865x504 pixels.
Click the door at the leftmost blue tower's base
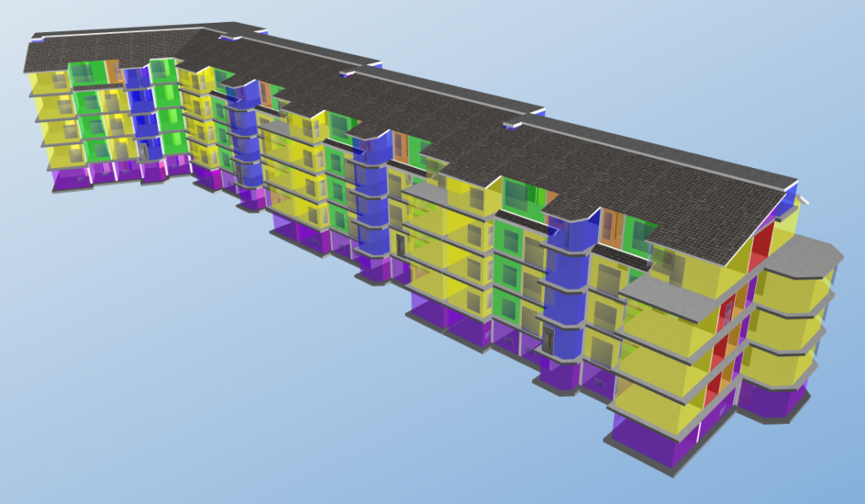[x=145, y=151]
